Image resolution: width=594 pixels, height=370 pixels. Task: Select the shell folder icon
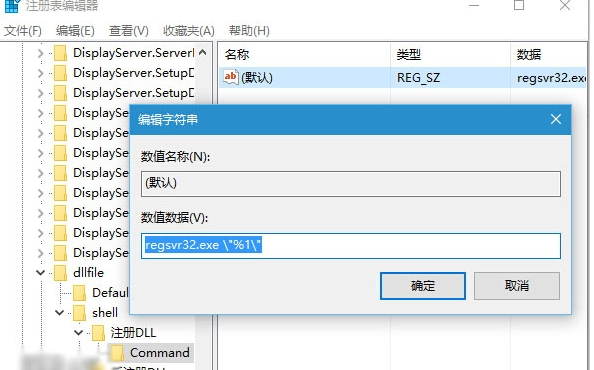pos(79,313)
